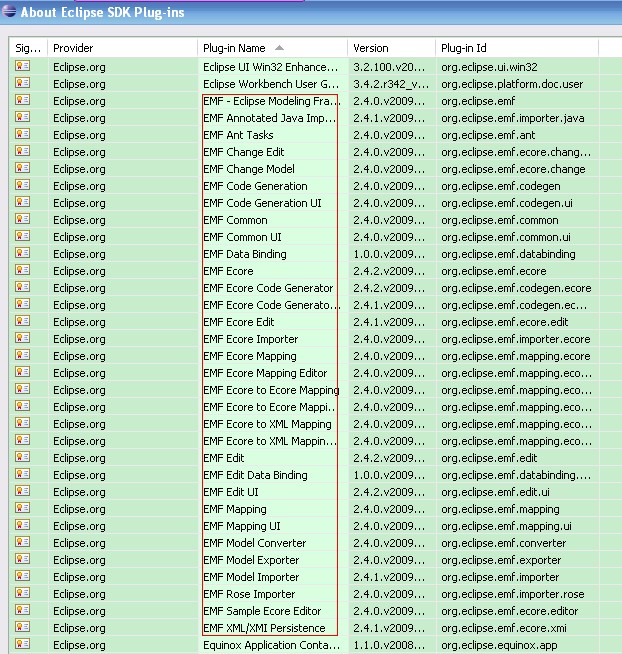Screen dimensions: 622x654
Task: Click the signed icon for EMF Rose Importer row
Action: pyautogui.click(x=23, y=593)
